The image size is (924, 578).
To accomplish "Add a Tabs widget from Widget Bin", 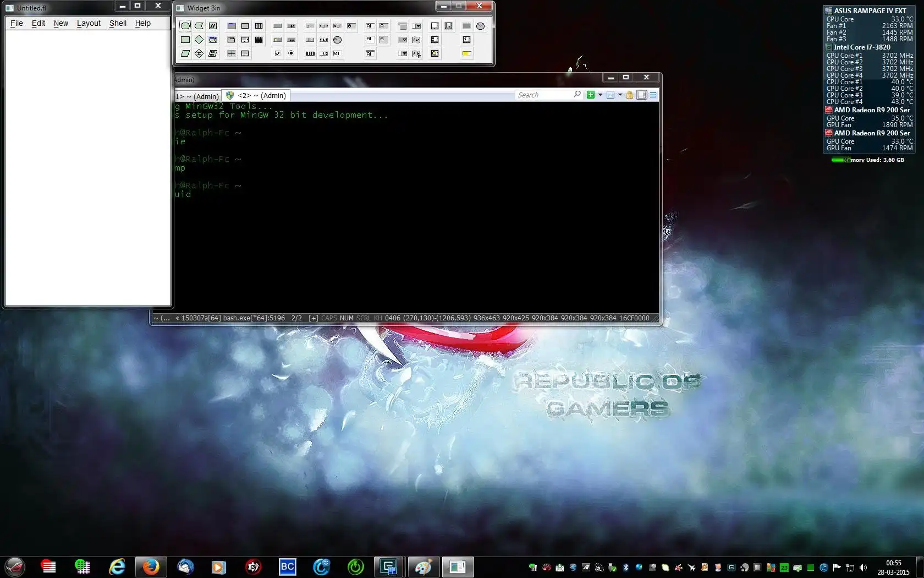I will (x=232, y=40).
